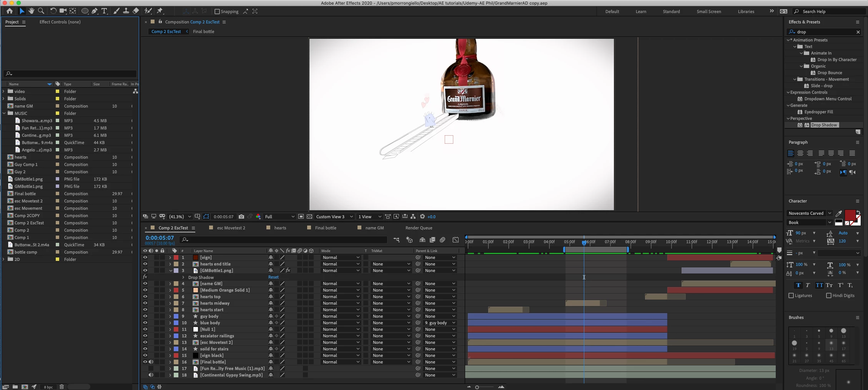Select the Eraser tool
Screen dimensions: 868x390
point(136,11)
